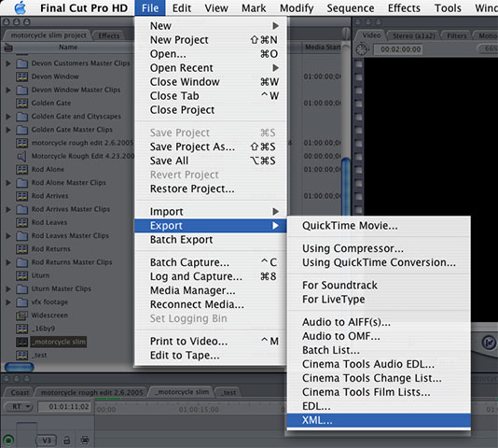This screenshot has width=498, height=448.
Task: Open the RT pop-up menu in timeline
Action: 19,407
